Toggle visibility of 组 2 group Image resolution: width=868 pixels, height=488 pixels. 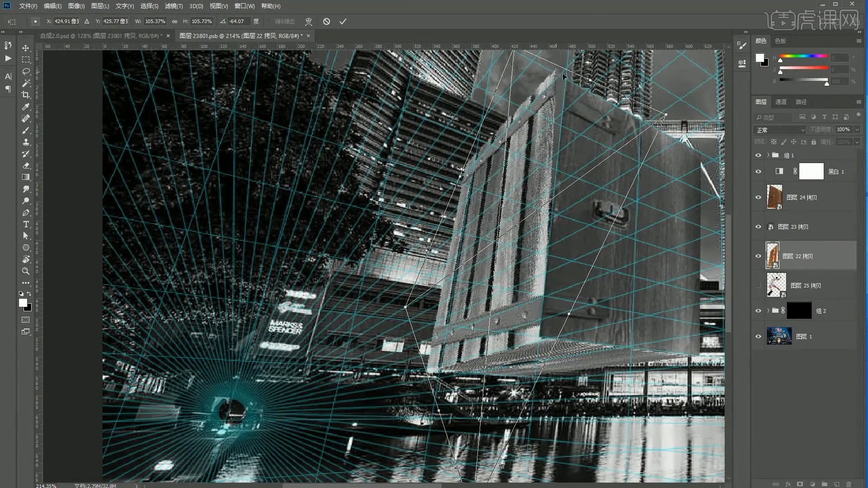758,310
